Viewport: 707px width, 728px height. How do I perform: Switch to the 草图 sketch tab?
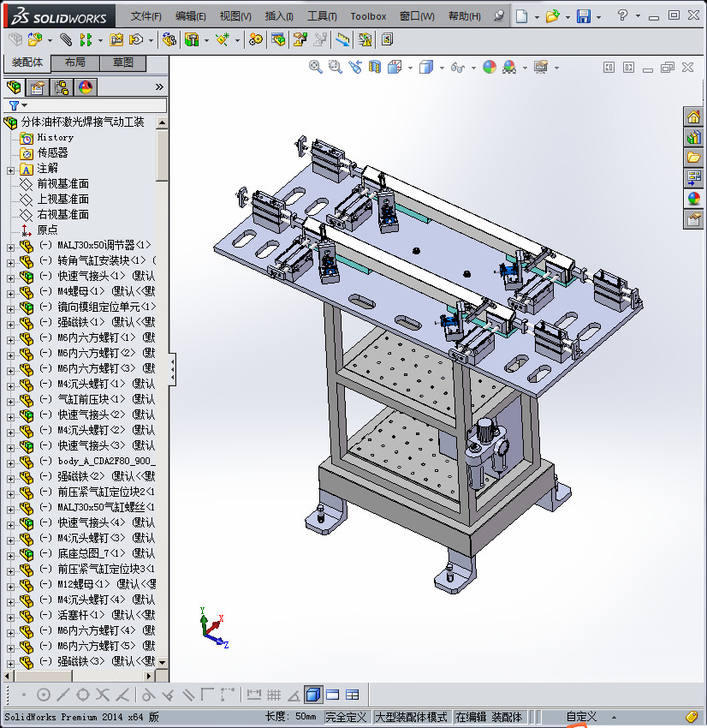tap(123, 63)
